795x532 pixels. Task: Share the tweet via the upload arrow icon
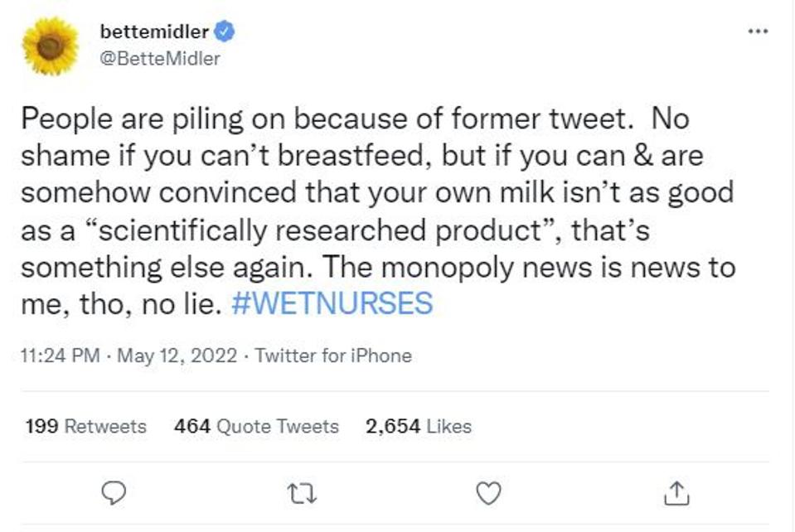[x=676, y=493]
